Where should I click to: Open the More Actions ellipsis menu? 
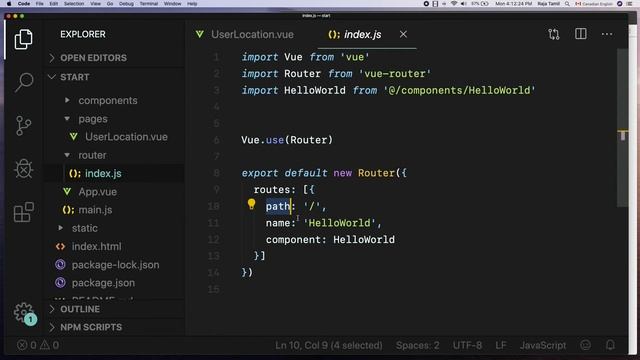coord(607,34)
